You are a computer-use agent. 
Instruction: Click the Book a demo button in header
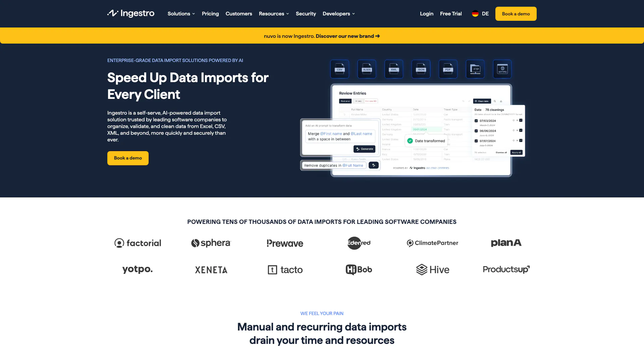[516, 14]
